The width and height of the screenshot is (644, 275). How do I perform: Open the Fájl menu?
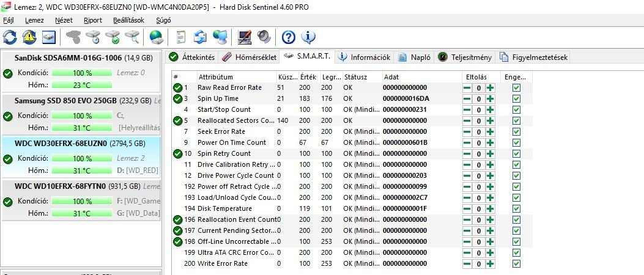(8, 20)
